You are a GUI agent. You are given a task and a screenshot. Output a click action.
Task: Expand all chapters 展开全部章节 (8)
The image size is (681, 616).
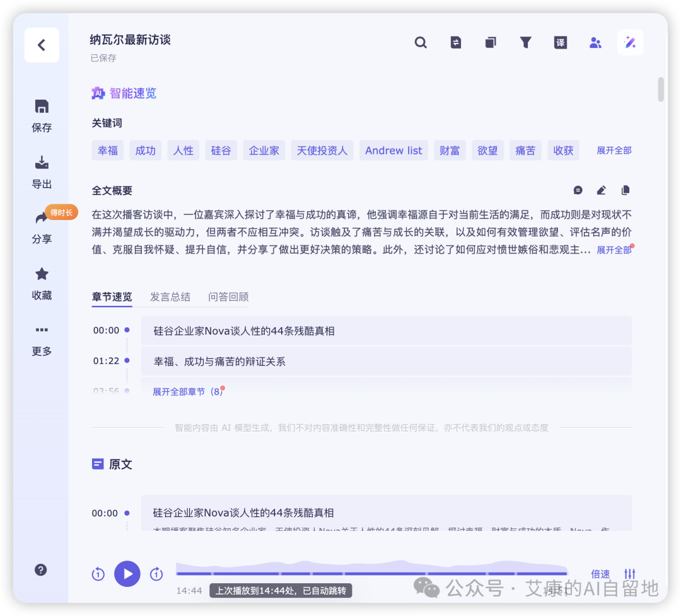click(x=188, y=392)
